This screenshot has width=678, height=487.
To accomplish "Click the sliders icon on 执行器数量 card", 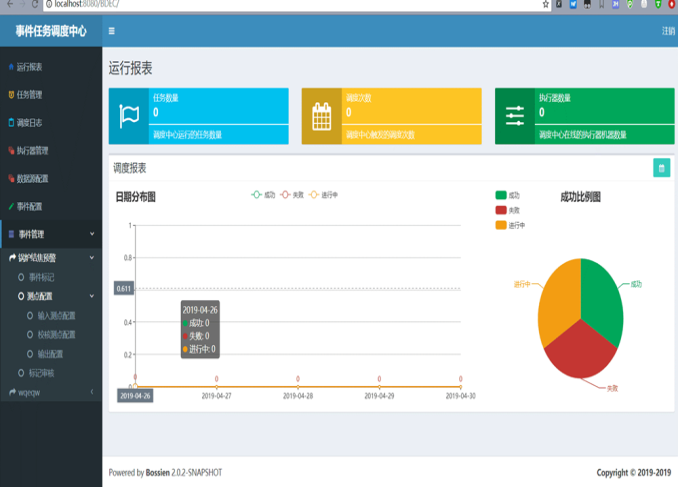I will [x=515, y=116].
